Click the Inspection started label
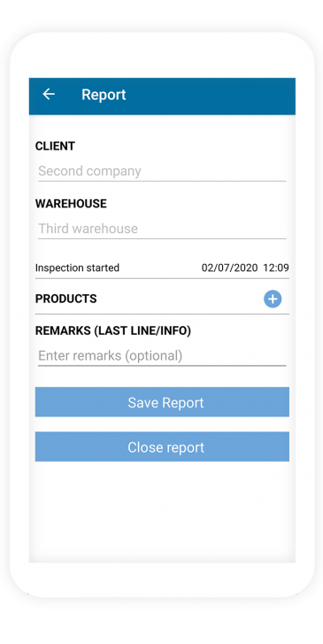Image resolution: width=323 pixels, height=644 pixels. pyautogui.click(x=77, y=268)
